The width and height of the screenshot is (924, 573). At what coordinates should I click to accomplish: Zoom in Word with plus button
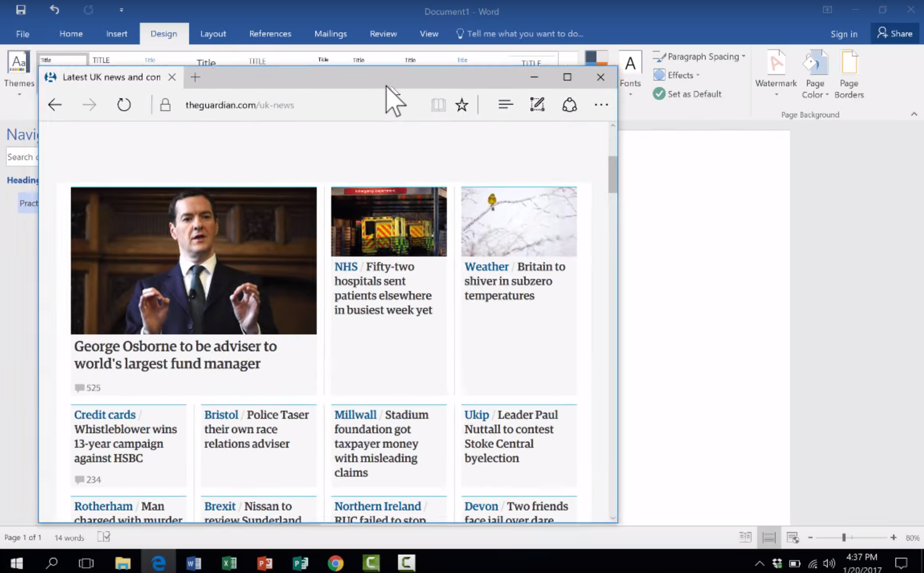pos(893,537)
